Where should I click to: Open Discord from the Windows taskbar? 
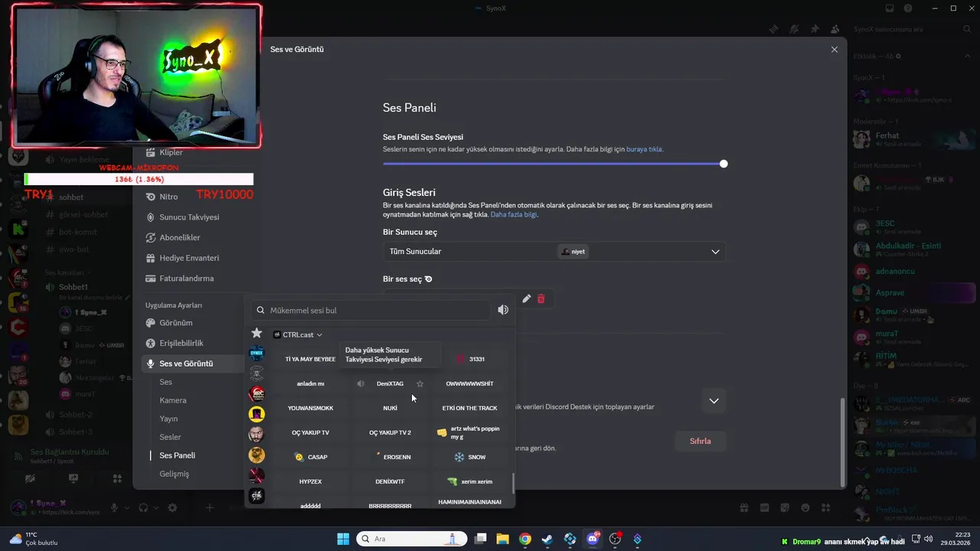click(x=593, y=539)
